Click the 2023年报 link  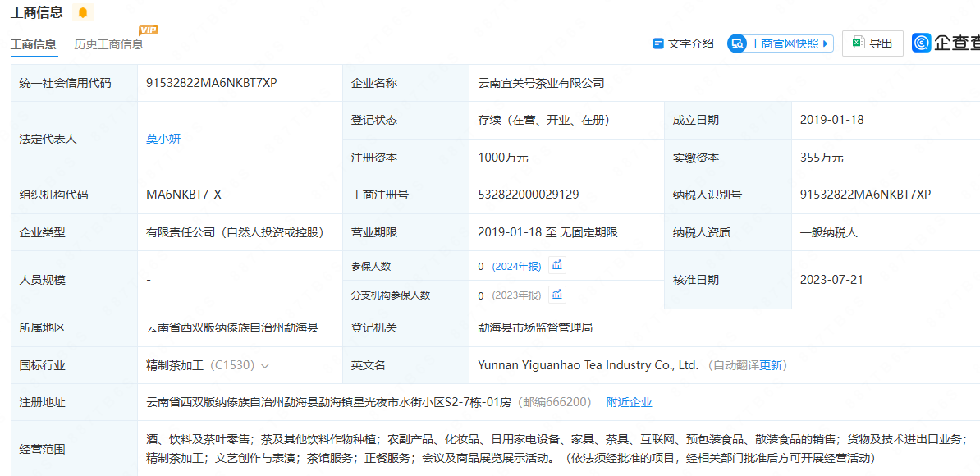coord(517,295)
